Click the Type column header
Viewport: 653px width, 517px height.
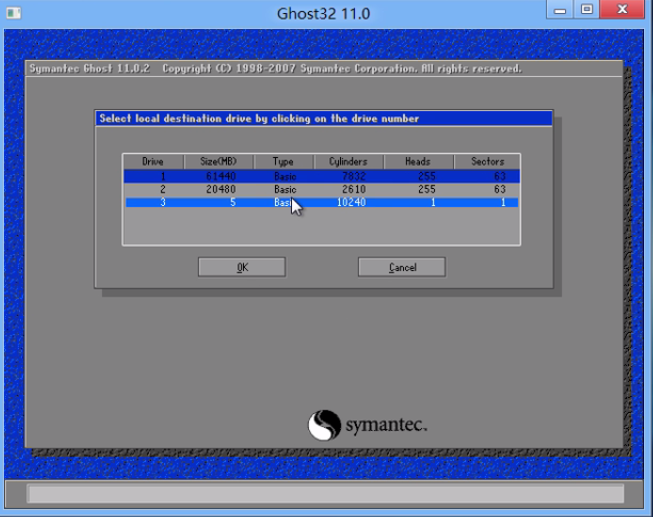pyautogui.click(x=283, y=162)
